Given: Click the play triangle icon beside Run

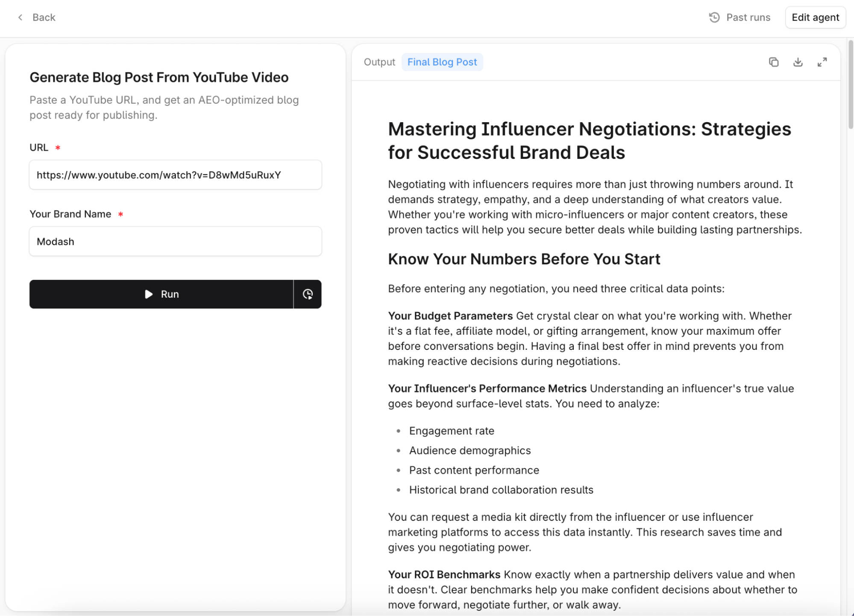Looking at the screenshot, I should 148,294.
